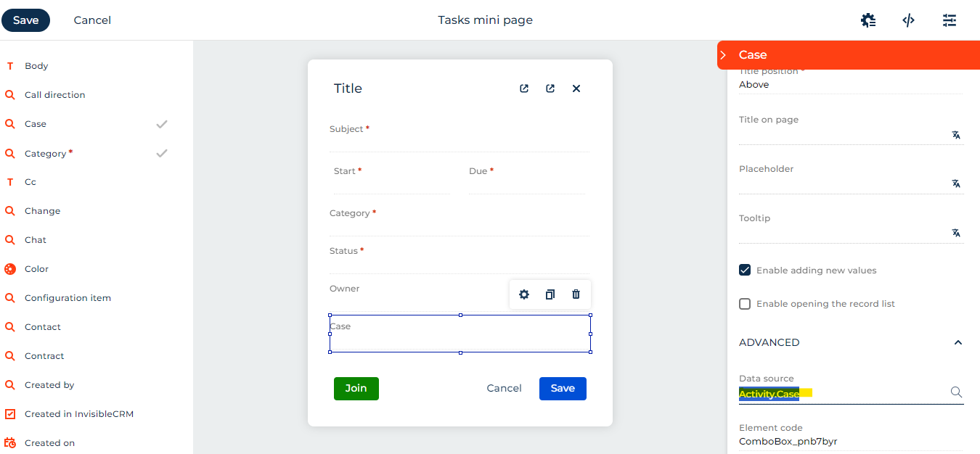
Task: Enable the Enable opening the record list checkbox
Action: coord(744,303)
